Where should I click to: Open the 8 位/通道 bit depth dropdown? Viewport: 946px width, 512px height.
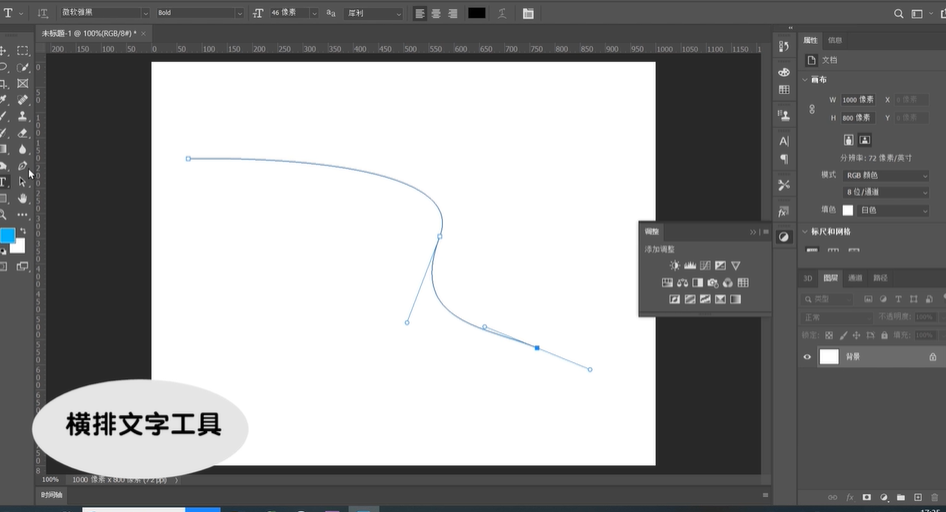click(x=886, y=192)
